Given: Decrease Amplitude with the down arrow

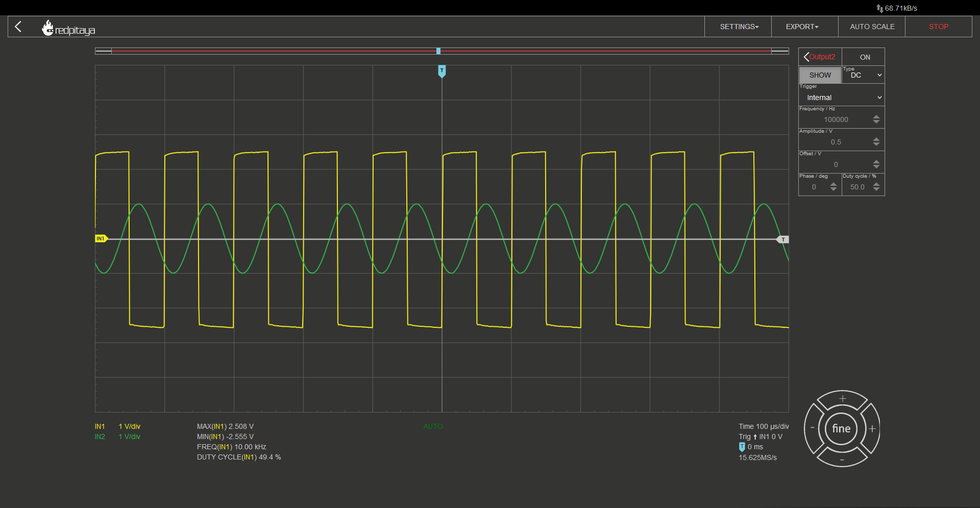Looking at the screenshot, I should pyautogui.click(x=876, y=144).
